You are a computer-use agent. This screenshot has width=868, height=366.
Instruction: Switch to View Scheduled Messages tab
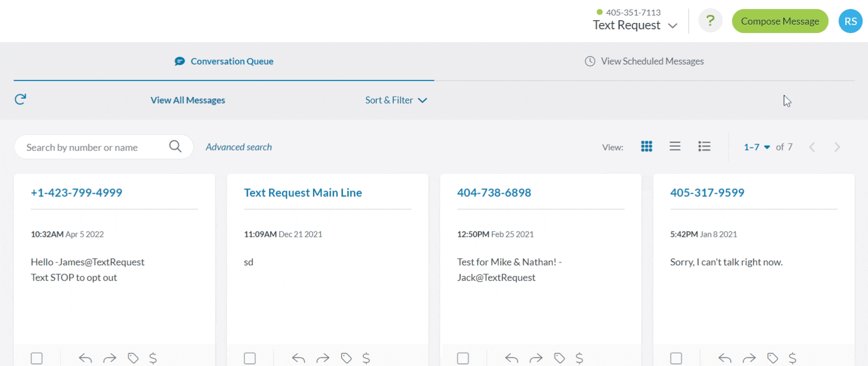[x=644, y=61]
